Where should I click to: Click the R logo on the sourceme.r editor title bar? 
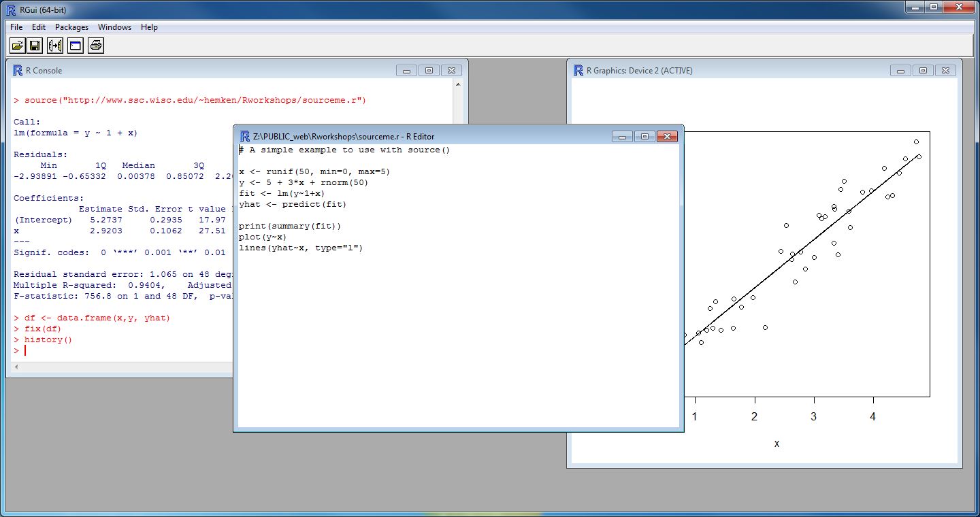pyautogui.click(x=244, y=136)
